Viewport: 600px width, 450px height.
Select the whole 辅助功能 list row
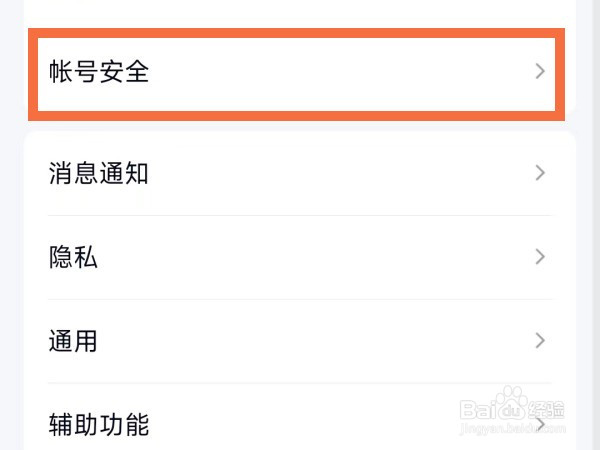pos(300,417)
